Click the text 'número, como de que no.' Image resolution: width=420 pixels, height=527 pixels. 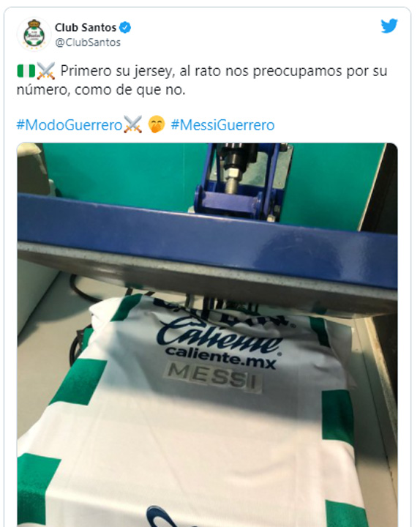tap(101, 90)
